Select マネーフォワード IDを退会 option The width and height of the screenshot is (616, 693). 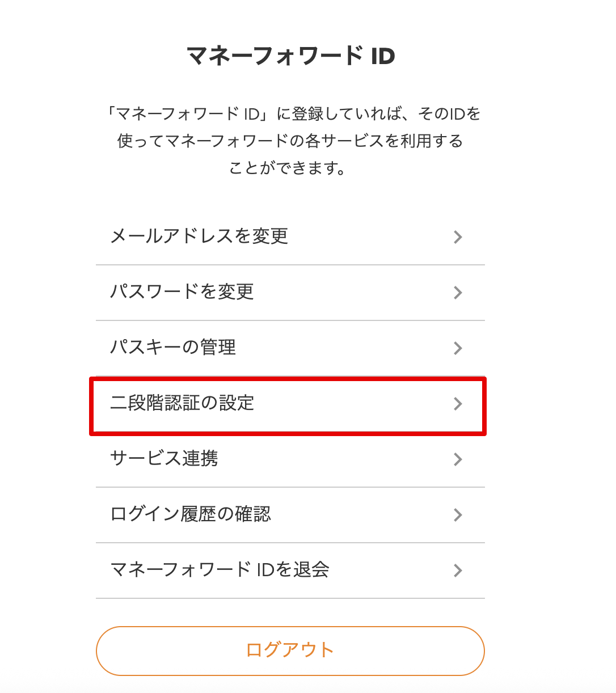click(x=220, y=570)
